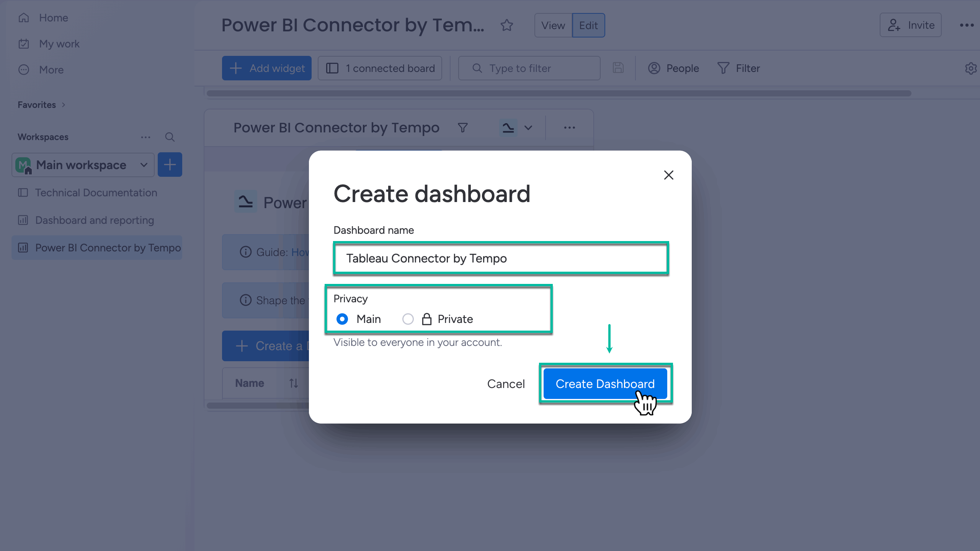Search within Workspaces

[170, 137]
